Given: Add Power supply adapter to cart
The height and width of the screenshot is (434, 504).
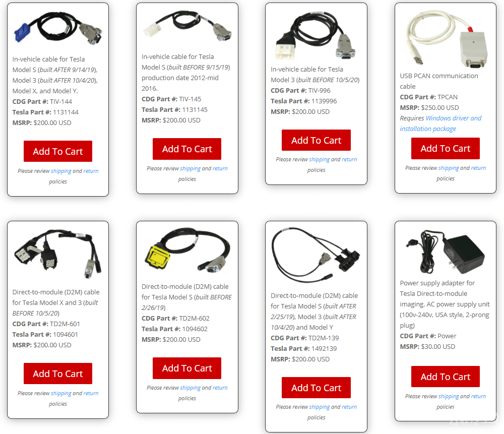Looking at the screenshot, I should (446, 377).
